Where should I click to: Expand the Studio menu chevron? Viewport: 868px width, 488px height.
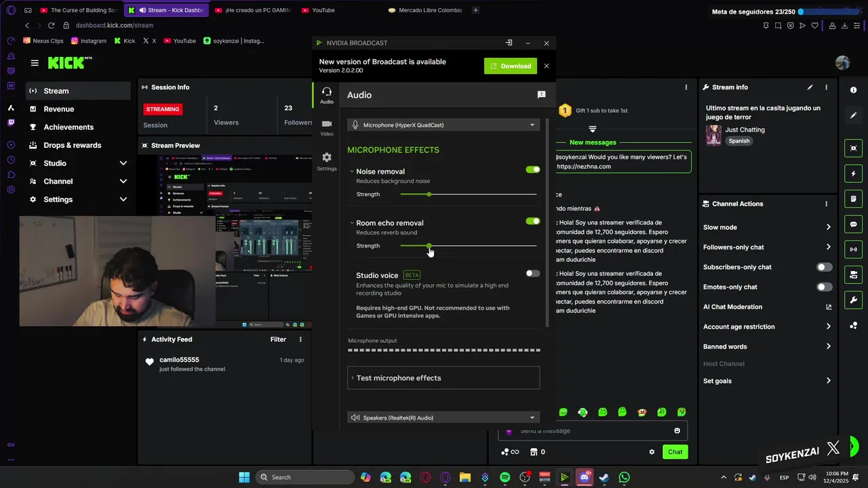tap(123, 163)
